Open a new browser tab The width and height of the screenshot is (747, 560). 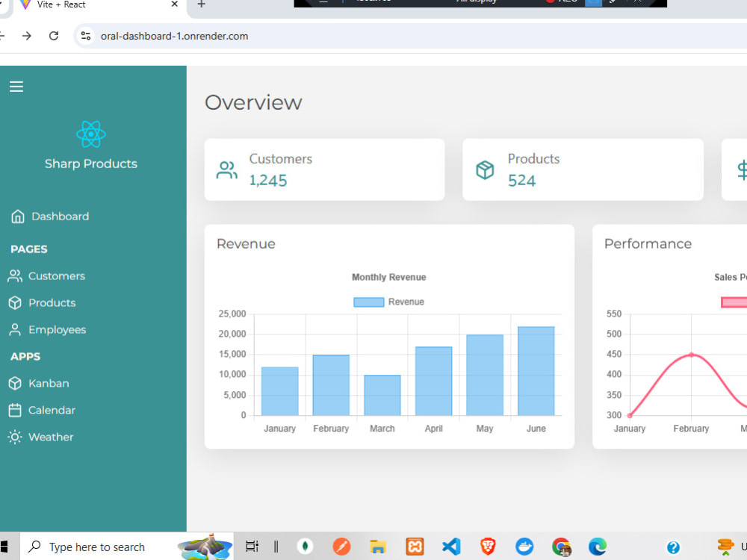coord(201,4)
